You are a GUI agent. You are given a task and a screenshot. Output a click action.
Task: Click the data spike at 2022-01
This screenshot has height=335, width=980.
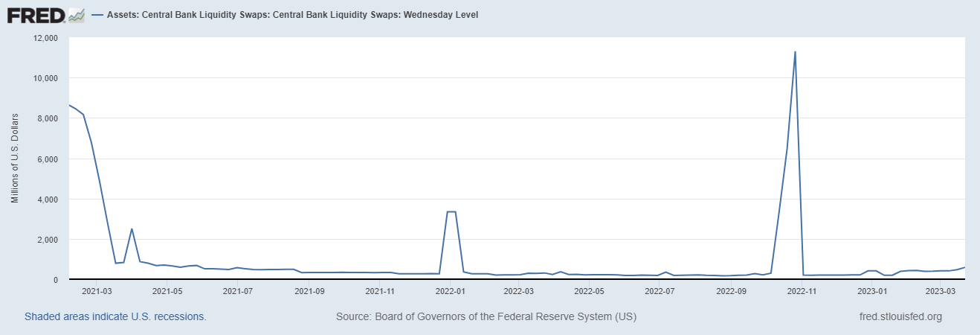point(451,211)
